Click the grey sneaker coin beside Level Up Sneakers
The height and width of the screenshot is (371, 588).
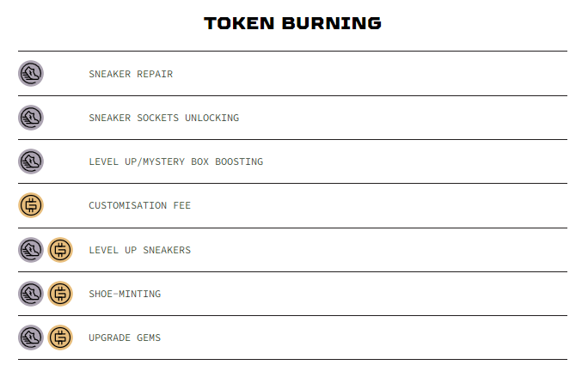point(31,250)
